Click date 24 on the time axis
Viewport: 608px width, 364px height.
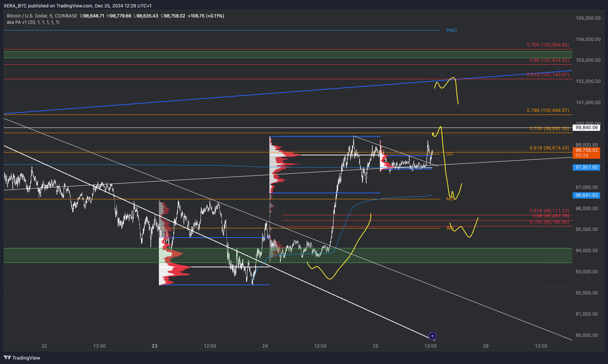(265, 346)
